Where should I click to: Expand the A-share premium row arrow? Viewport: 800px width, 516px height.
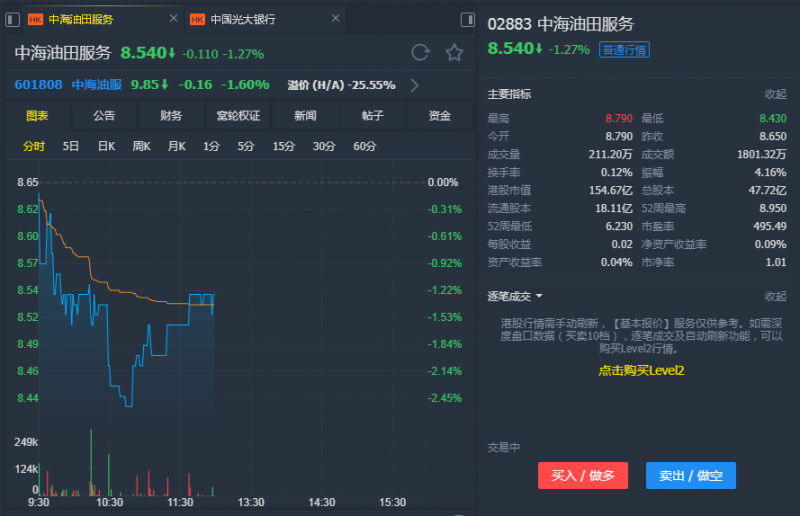(414, 85)
